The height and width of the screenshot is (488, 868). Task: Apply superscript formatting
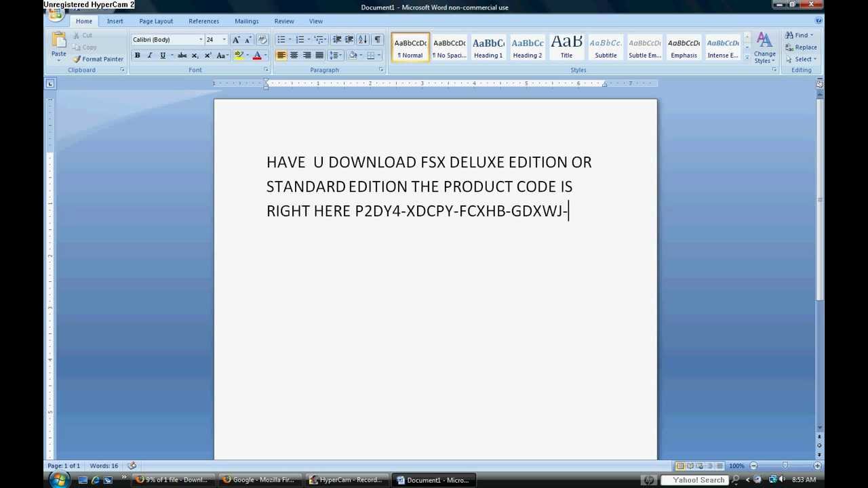(x=208, y=56)
